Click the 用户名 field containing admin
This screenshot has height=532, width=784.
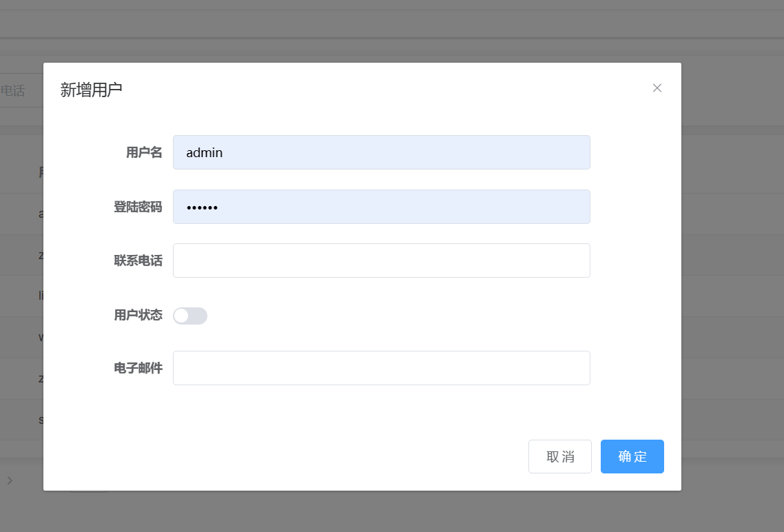pos(381,152)
